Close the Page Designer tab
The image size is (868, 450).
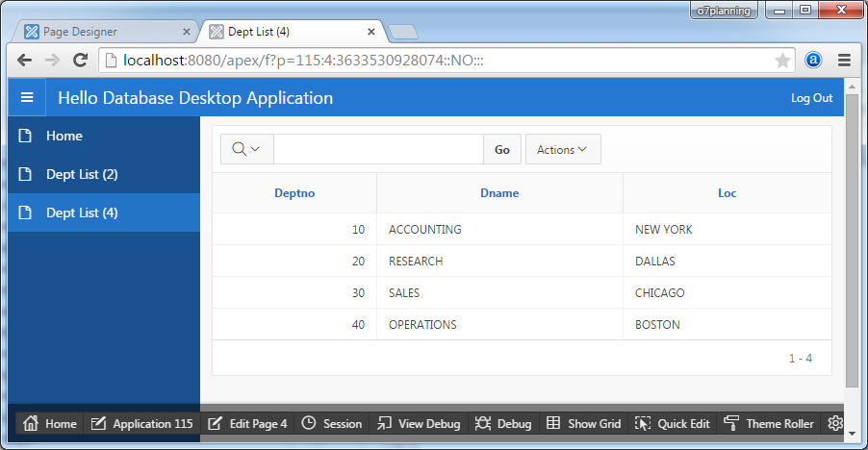tap(187, 32)
